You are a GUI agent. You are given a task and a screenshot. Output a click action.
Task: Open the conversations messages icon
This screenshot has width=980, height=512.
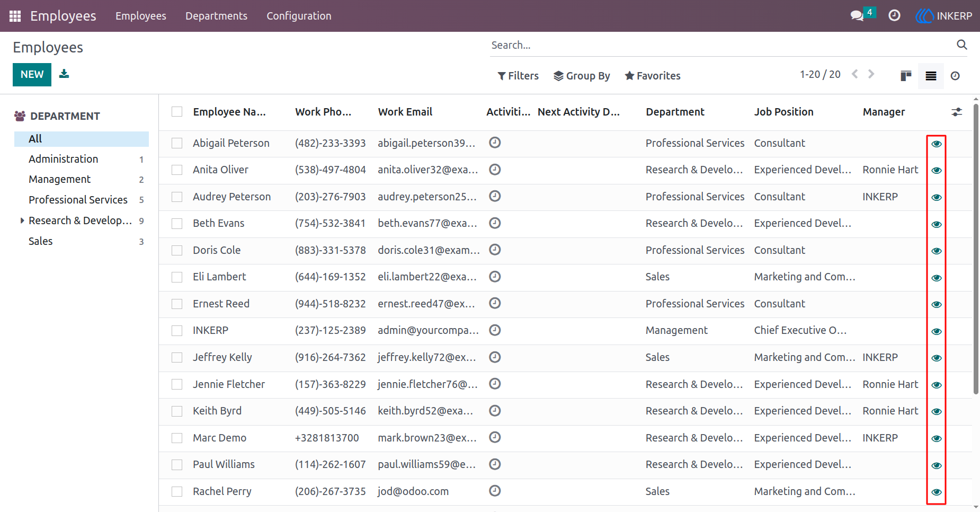pos(857,16)
